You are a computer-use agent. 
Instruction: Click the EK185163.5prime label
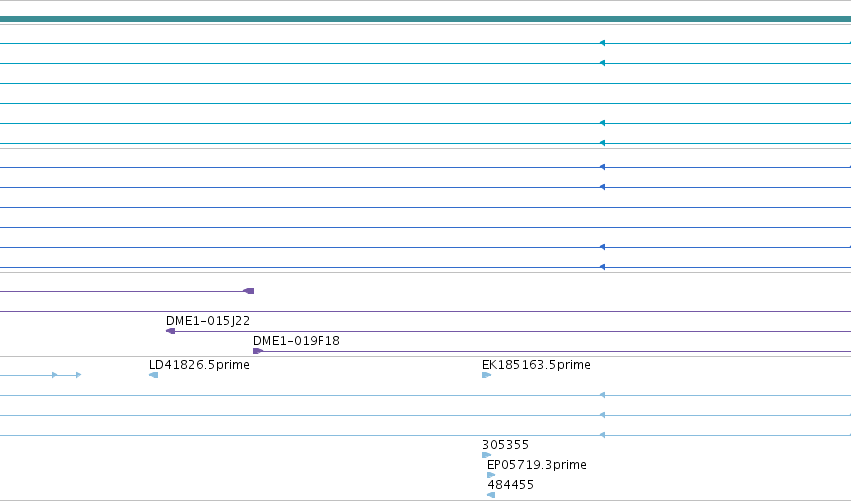pos(536,365)
